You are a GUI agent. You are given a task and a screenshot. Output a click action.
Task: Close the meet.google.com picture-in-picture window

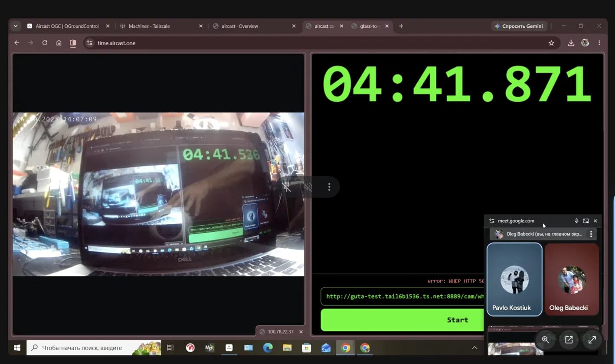click(595, 221)
